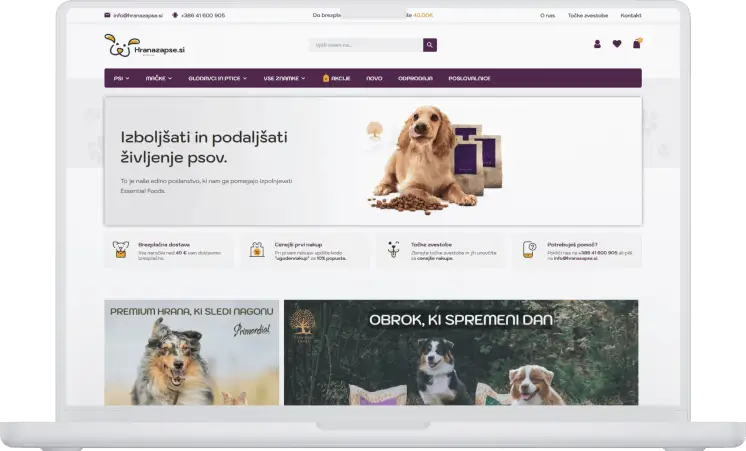The width and height of the screenshot is (746, 451).
Task: Focus the product search input field
Action: tap(366, 45)
